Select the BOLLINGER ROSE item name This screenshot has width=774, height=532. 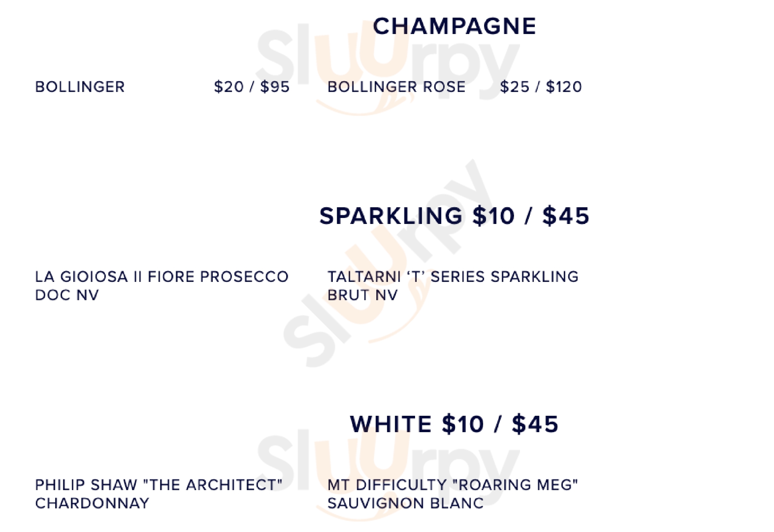coord(396,87)
